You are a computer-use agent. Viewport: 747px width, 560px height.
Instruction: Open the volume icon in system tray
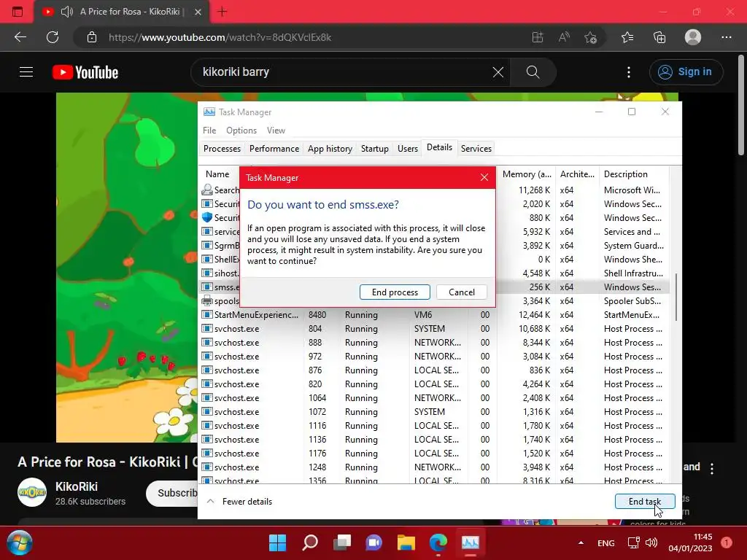[651, 542]
